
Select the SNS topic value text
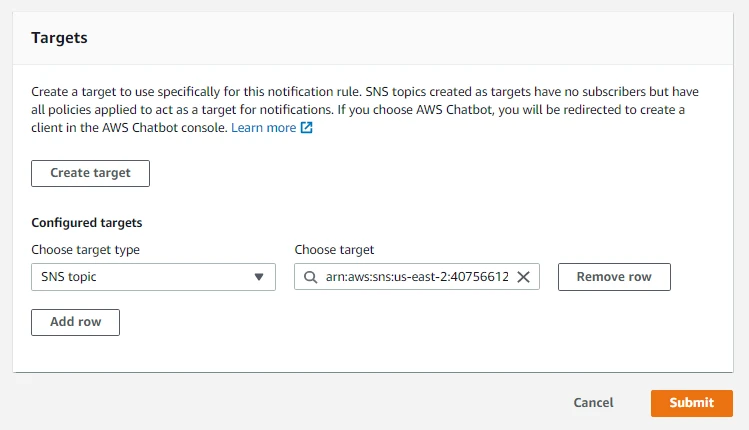[x=68, y=277]
